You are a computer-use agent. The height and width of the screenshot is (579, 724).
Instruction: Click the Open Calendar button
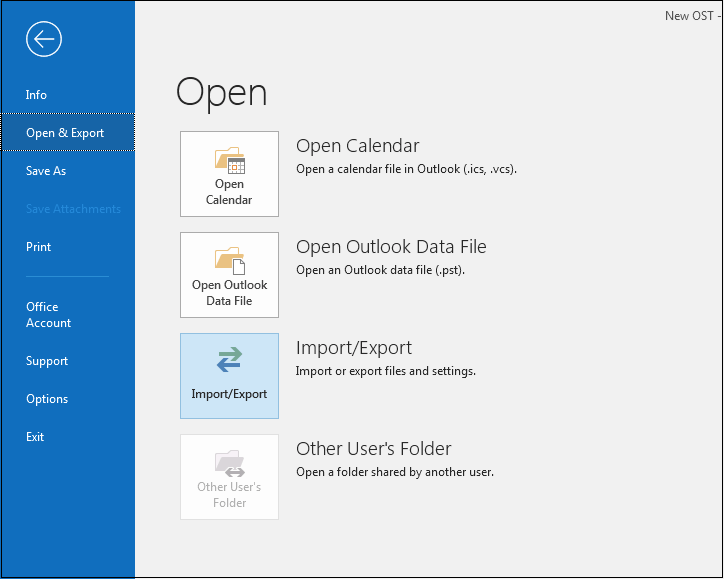pos(229,174)
